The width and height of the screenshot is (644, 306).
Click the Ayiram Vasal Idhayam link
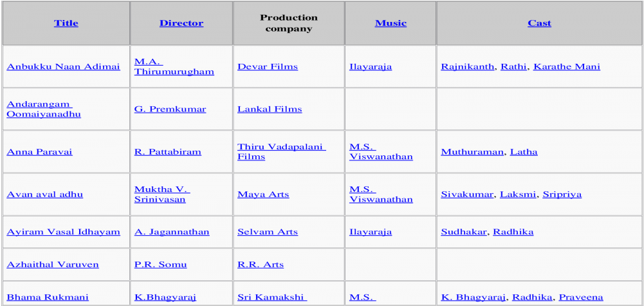coord(63,232)
